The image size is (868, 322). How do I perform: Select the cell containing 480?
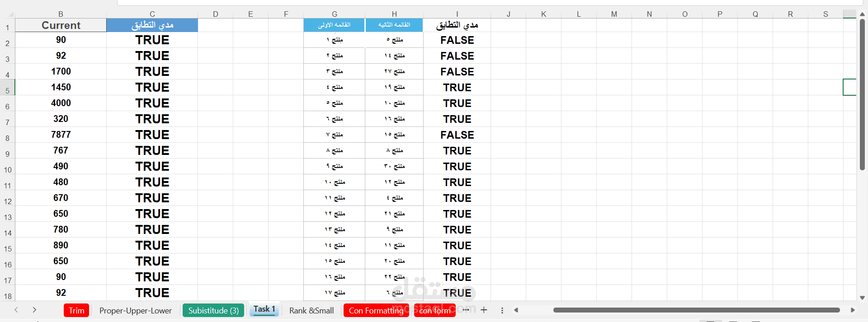[x=61, y=182]
